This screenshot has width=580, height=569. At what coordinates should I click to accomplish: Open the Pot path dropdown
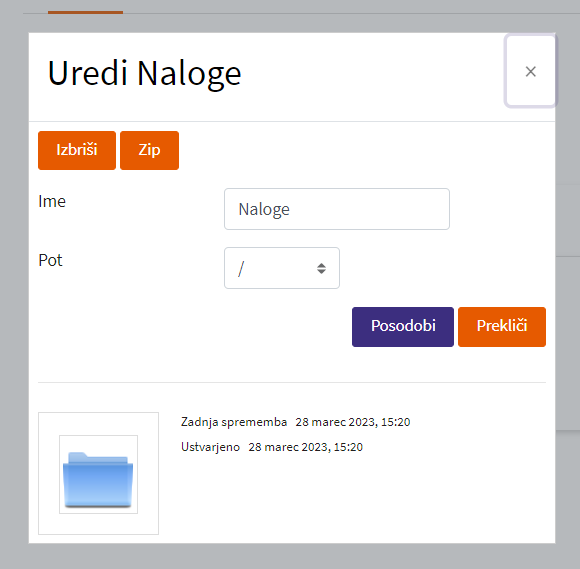[x=282, y=268]
